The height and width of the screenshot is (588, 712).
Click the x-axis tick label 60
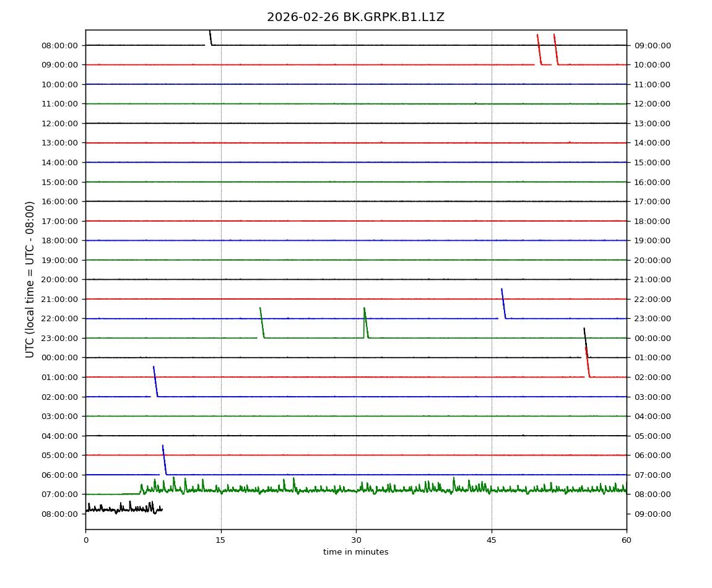[627, 540]
